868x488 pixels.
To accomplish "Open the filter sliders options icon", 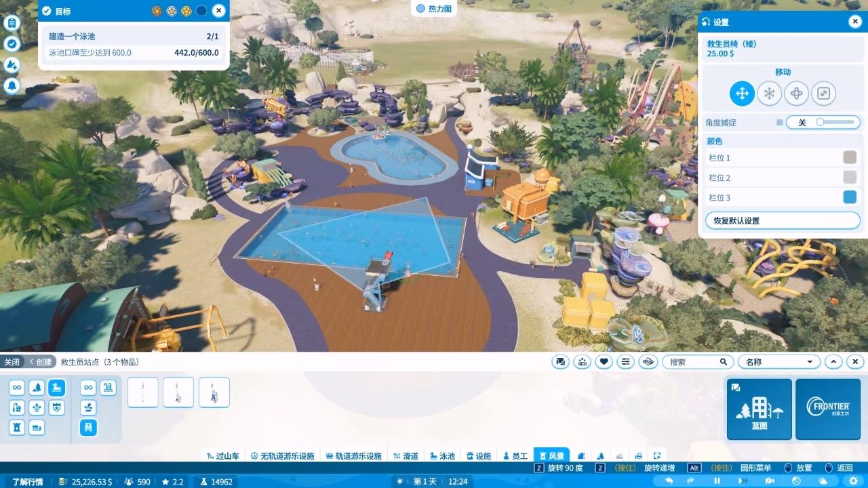I will click(x=625, y=362).
